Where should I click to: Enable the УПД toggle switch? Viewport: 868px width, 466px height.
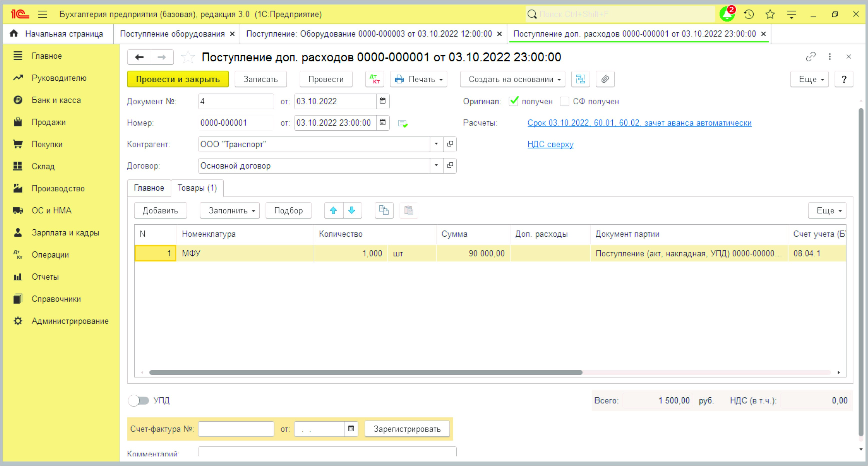(x=138, y=400)
